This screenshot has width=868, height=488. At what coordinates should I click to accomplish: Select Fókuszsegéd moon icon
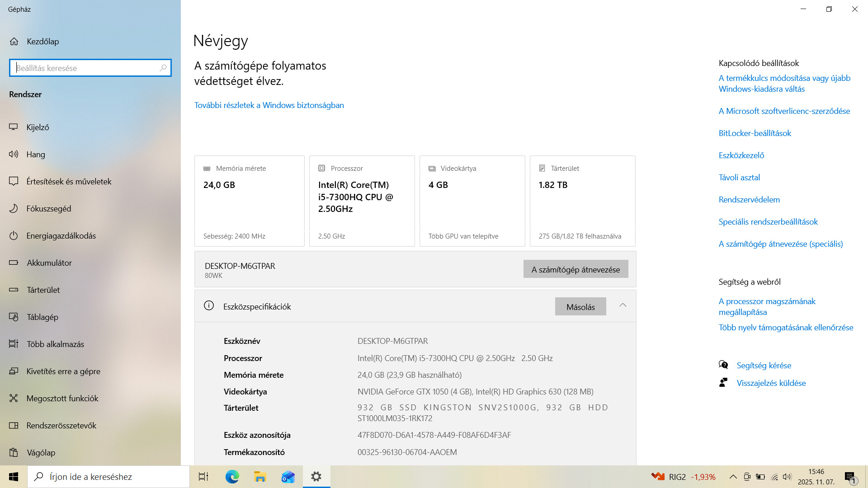click(14, 209)
